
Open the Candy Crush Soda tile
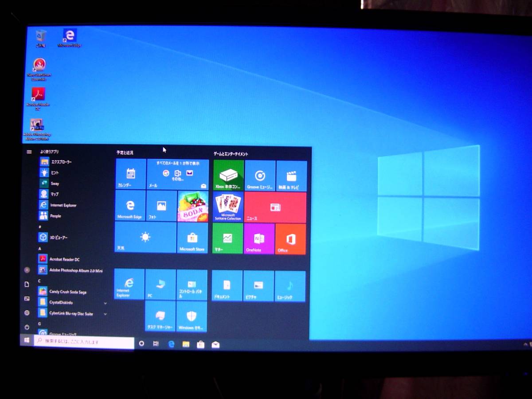tap(192, 206)
